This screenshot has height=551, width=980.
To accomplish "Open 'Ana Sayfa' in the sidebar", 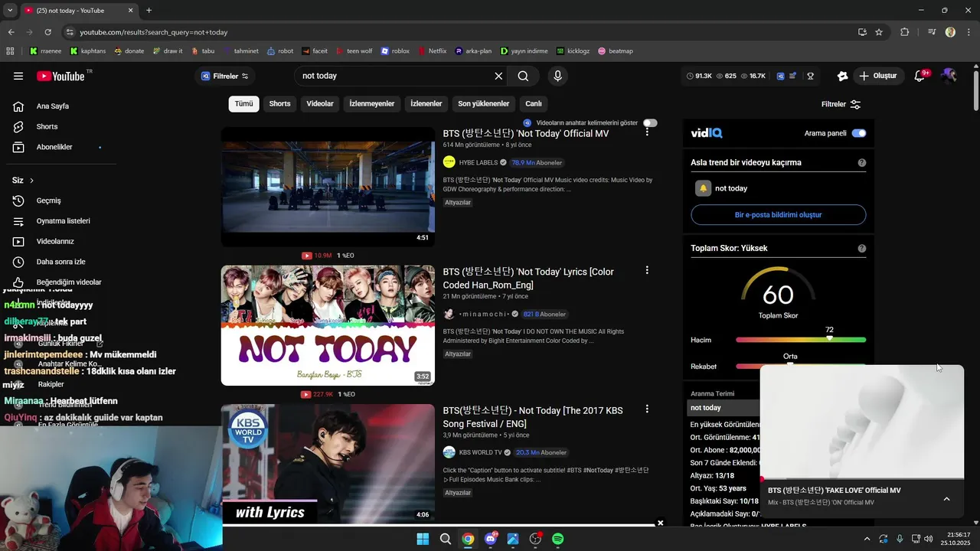I will point(53,106).
